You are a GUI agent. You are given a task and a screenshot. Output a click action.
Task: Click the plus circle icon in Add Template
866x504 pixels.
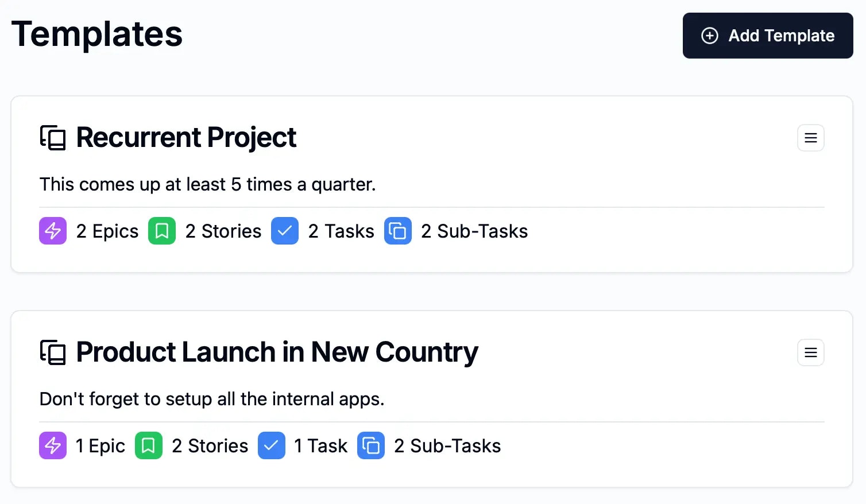click(710, 36)
